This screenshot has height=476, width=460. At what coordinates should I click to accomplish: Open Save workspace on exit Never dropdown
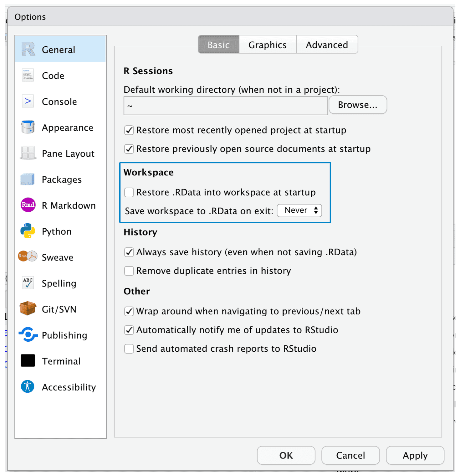299,210
